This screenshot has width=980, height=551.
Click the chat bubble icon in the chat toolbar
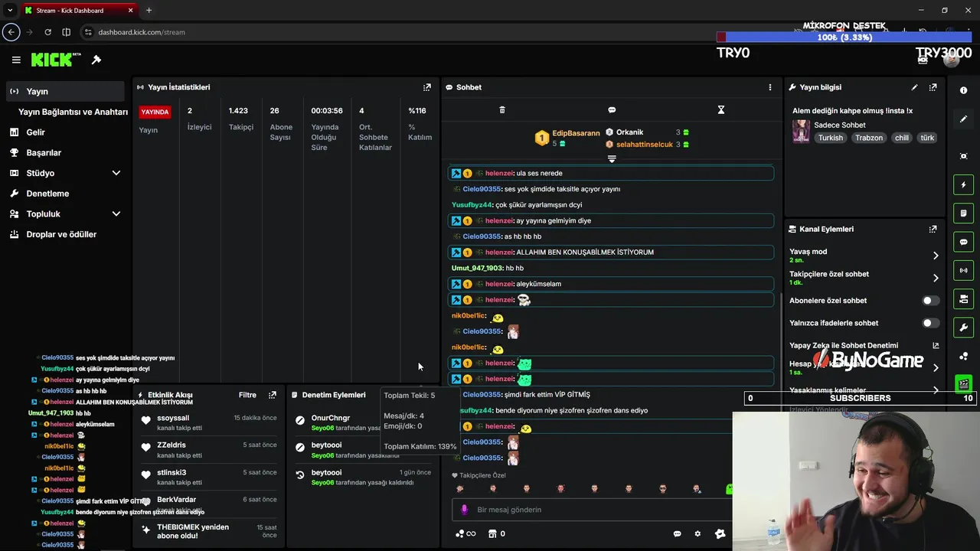click(x=612, y=110)
